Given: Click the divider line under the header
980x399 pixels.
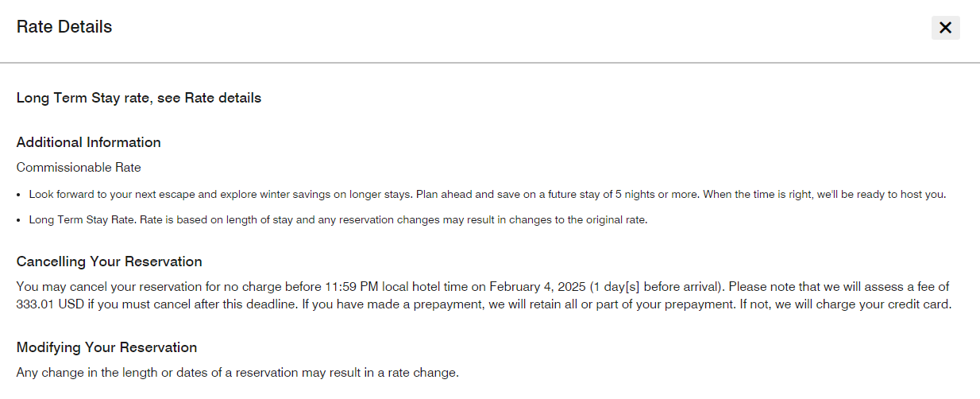Looking at the screenshot, I should tap(490, 62).
